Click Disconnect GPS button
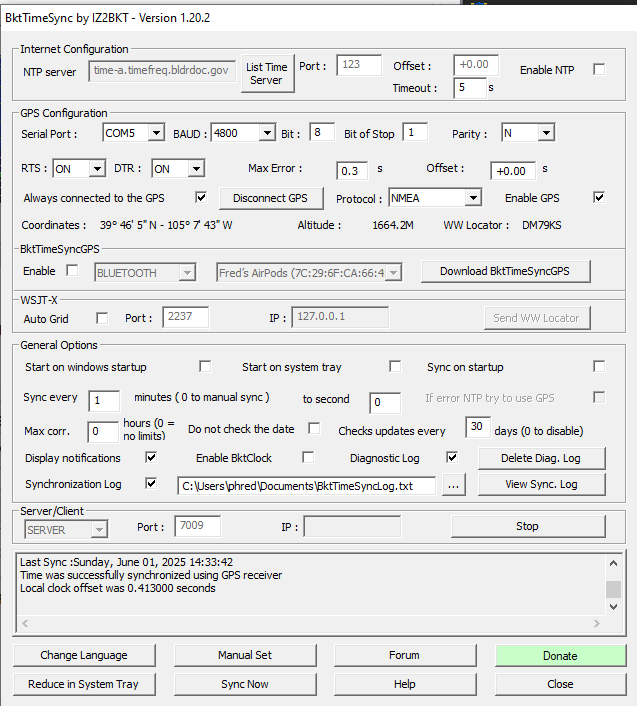The image size is (637, 706). [271, 198]
